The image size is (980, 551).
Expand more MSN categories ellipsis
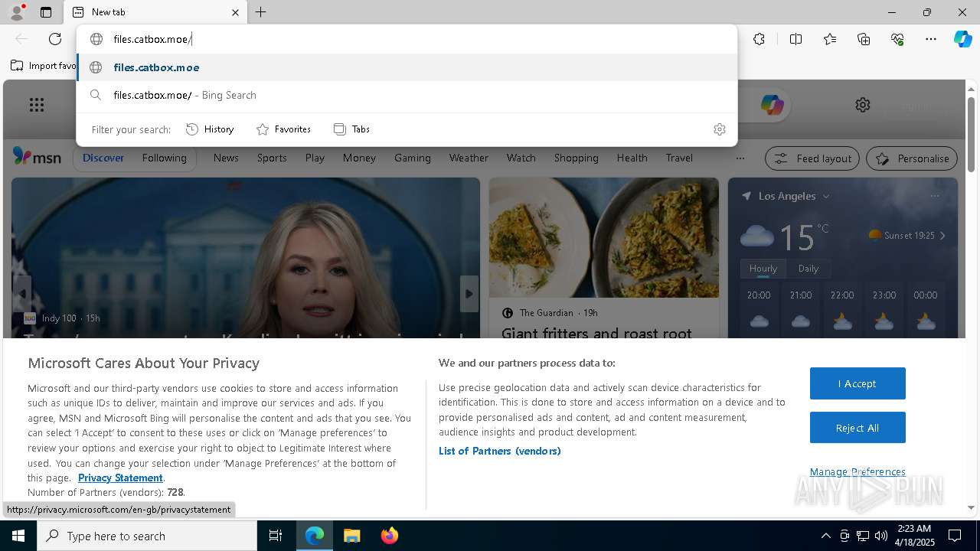[740, 158]
